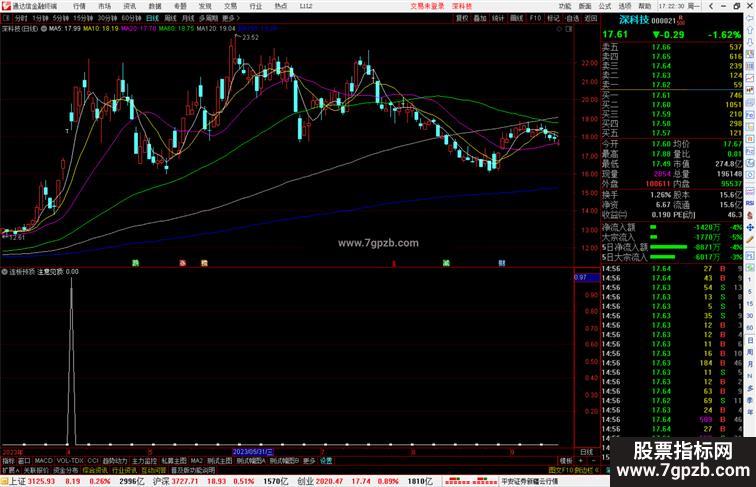
Task: Click 设置 indicator settings
Action: (326, 461)
